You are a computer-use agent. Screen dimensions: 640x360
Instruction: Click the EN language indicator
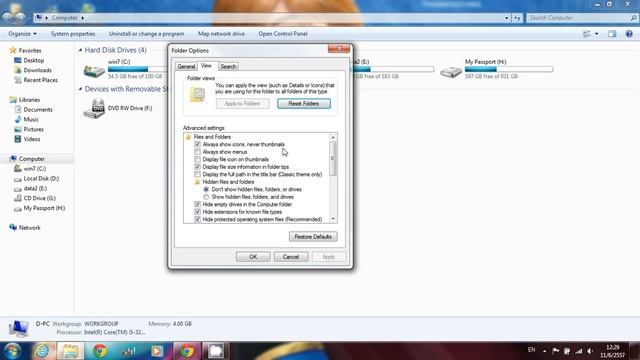(531, 350)
